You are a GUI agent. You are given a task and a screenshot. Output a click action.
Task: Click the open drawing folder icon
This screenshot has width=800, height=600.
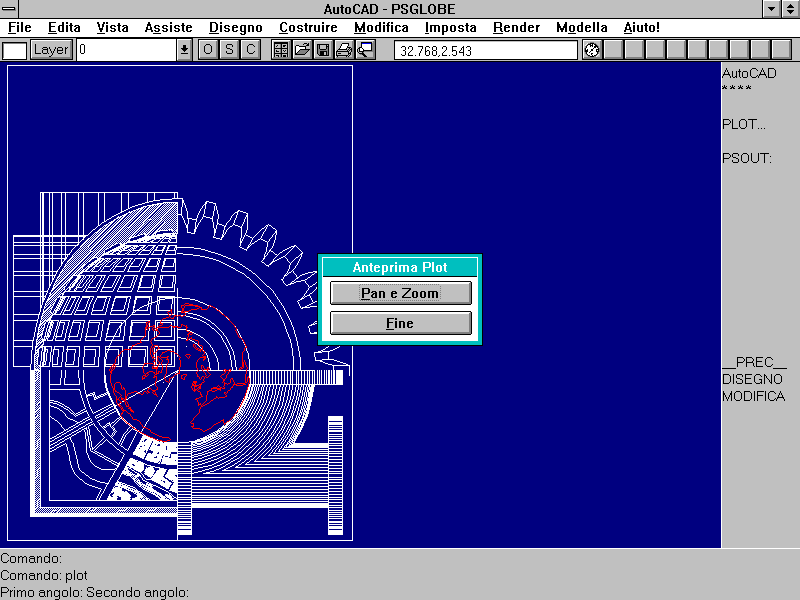[x=302, y=50]
